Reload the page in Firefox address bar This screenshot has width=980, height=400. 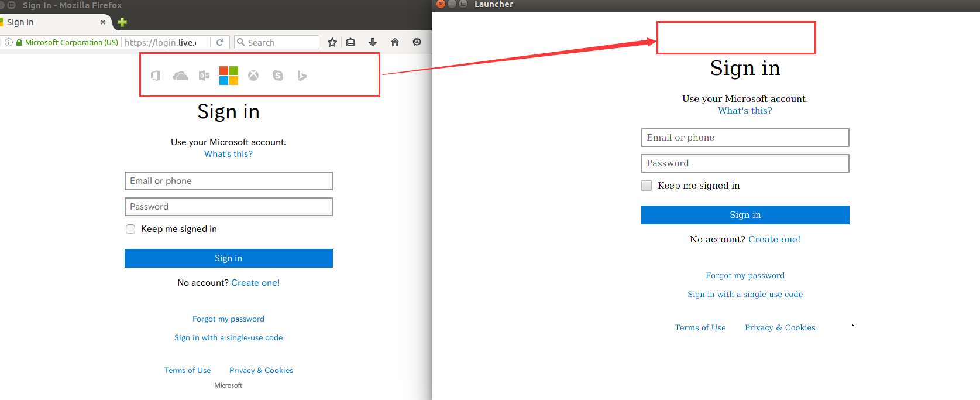coord(219,42)
